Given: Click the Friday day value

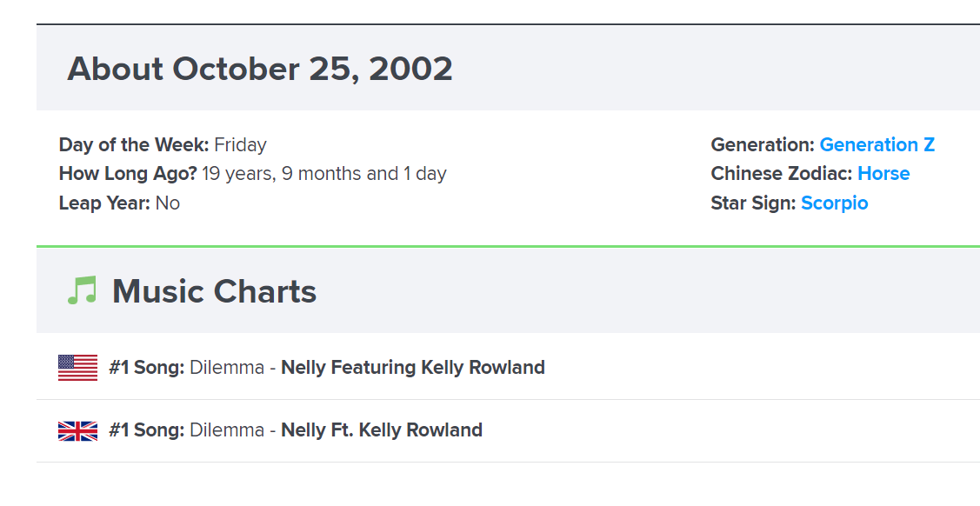Looking at the screenshot, I should pos(240,145).
